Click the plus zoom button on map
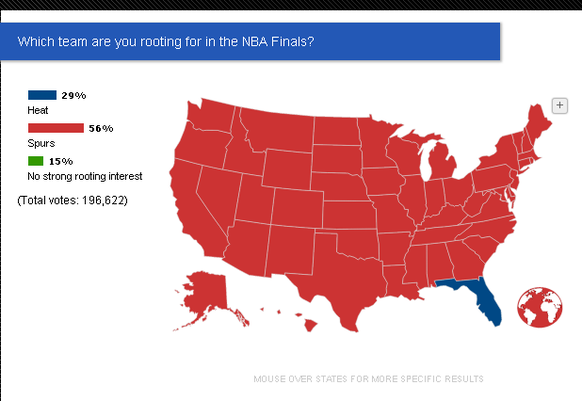Viewport: 582px width, 401px height. click(x=560, y=105)
